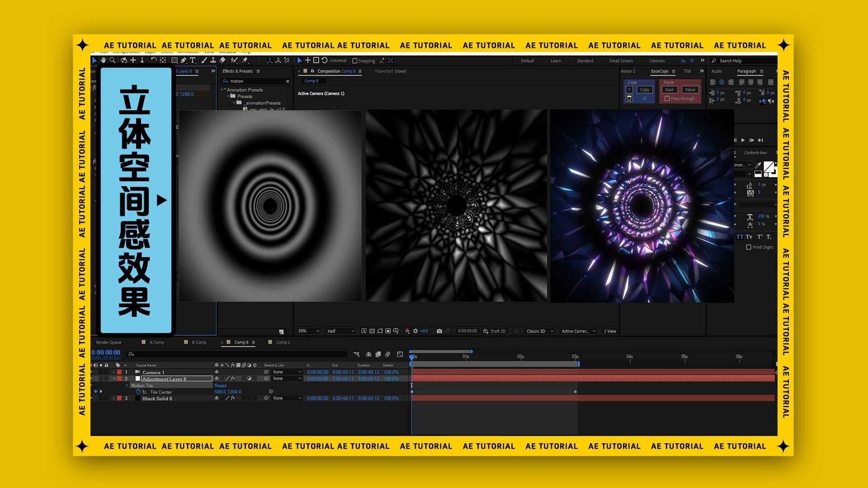Screen dimensions: 868x488
Task: Select the Pen tool
Action: point(183,60)
